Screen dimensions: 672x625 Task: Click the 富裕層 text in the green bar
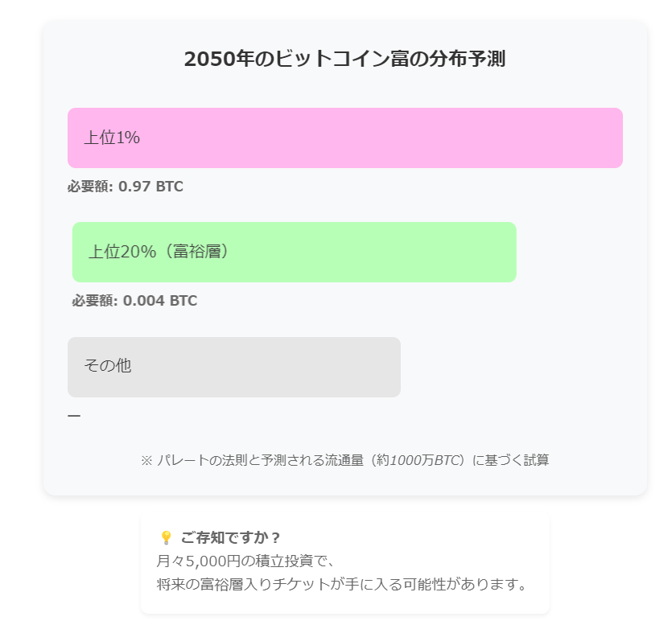click(201, 252)
